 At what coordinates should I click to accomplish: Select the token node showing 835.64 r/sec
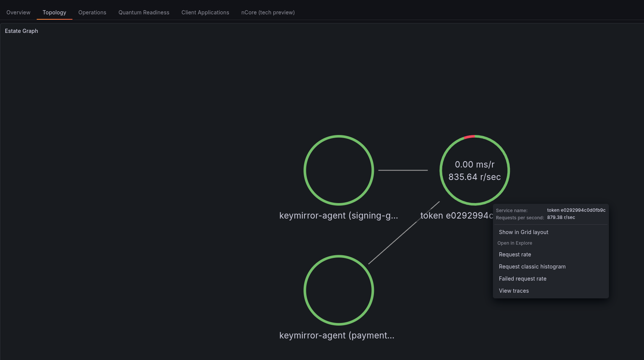(475, 170)
